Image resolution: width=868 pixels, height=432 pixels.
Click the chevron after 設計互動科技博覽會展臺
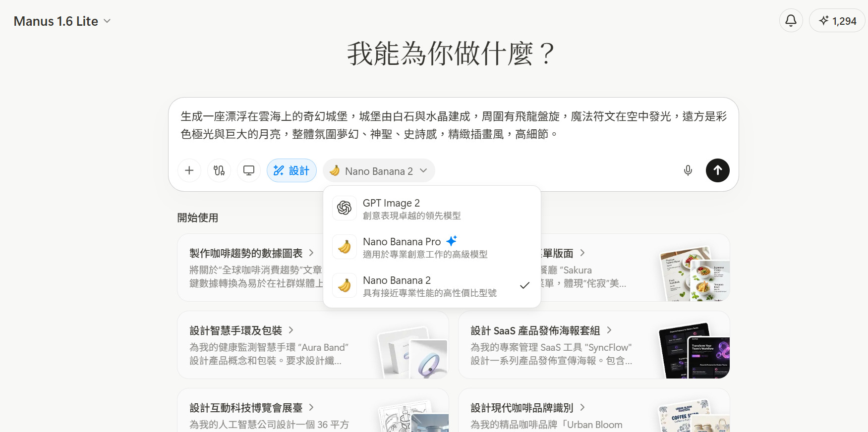tap(311, 407)
